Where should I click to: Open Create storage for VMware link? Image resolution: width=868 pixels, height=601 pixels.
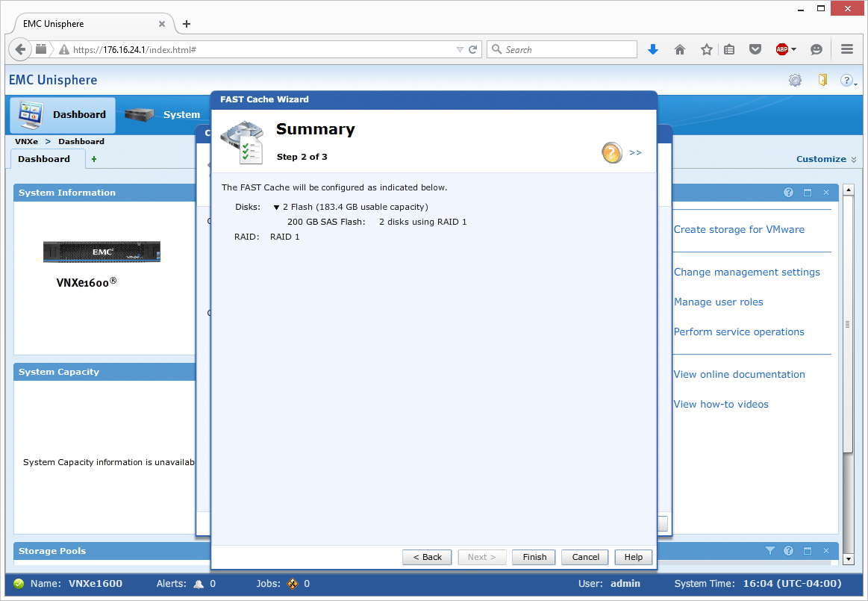point(739,229)
